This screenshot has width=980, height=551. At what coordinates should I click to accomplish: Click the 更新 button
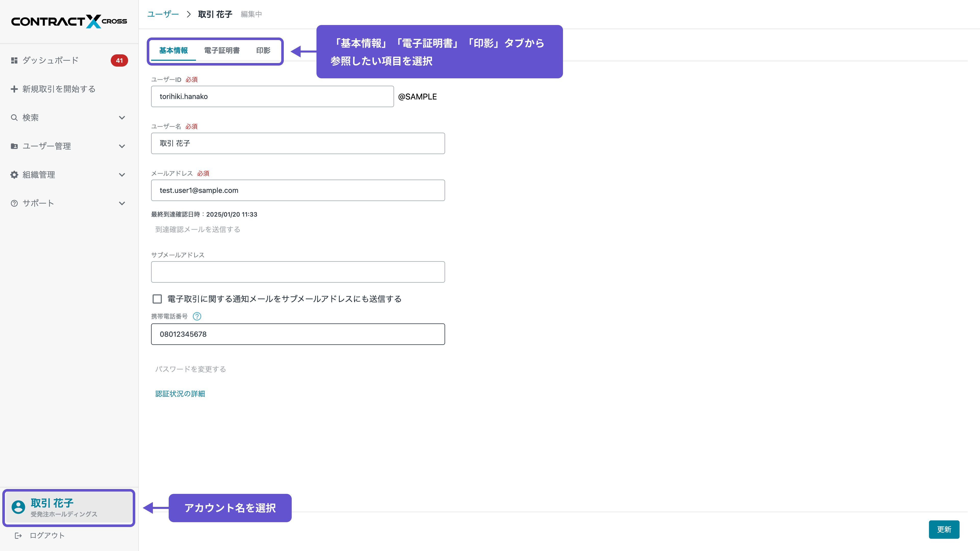click(944, 529)
